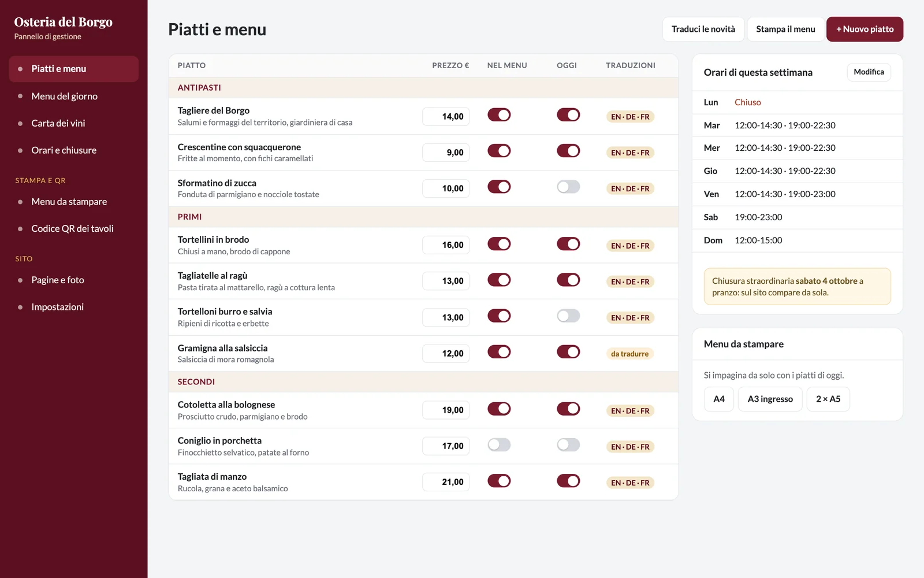The width and height of the screenshot is (924, 578).
Task: Toggle Nel menu for Tortellini in brodo
Action: pos(499,244)
